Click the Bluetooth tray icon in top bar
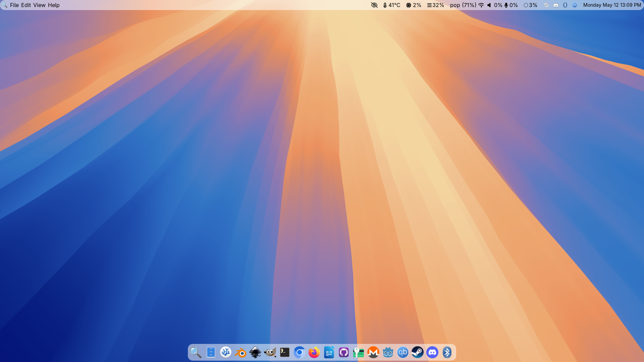 pyautogui.click(x=565, y=5)
